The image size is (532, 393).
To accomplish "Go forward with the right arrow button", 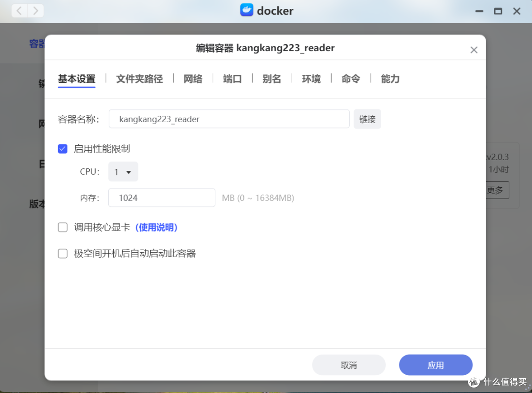I will (35, 11).
